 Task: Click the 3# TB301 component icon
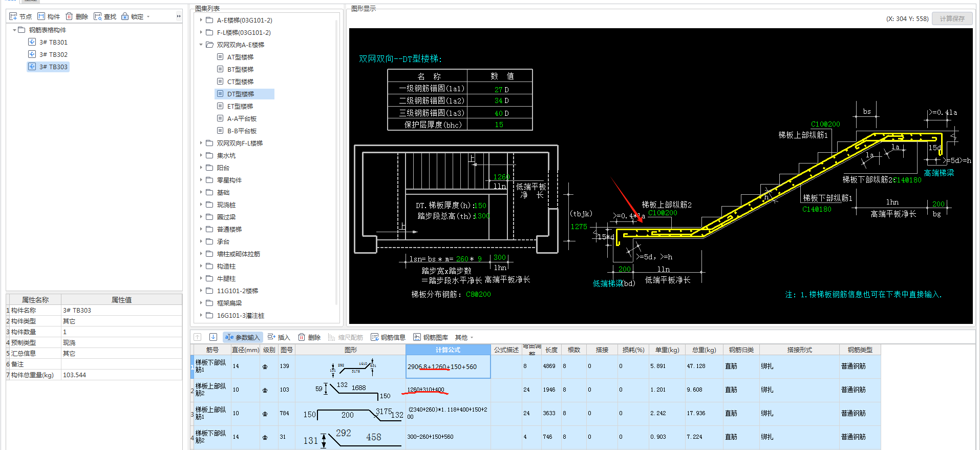(32, 42)
